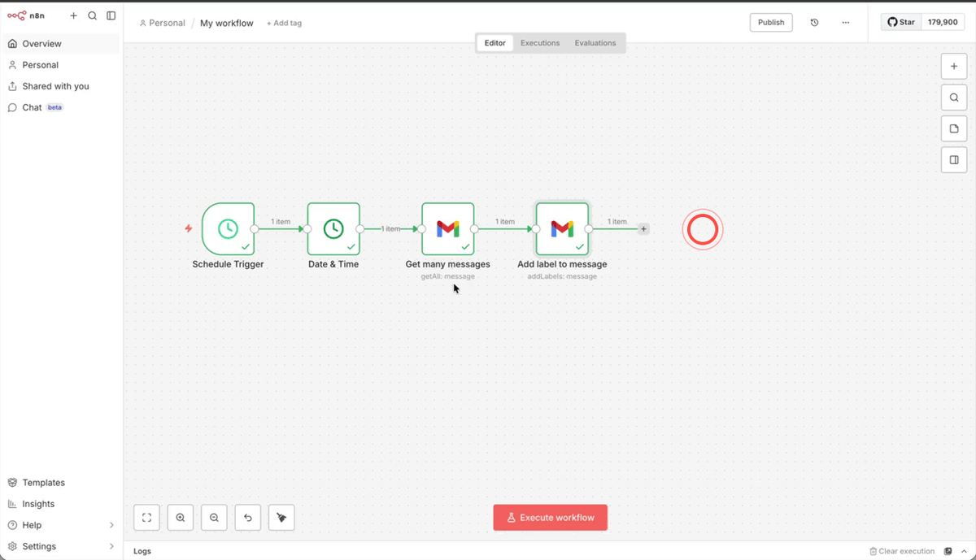This screenshot has width=976, height=560.
Task: Zoom out on the canvas
Action: [214, 518]
